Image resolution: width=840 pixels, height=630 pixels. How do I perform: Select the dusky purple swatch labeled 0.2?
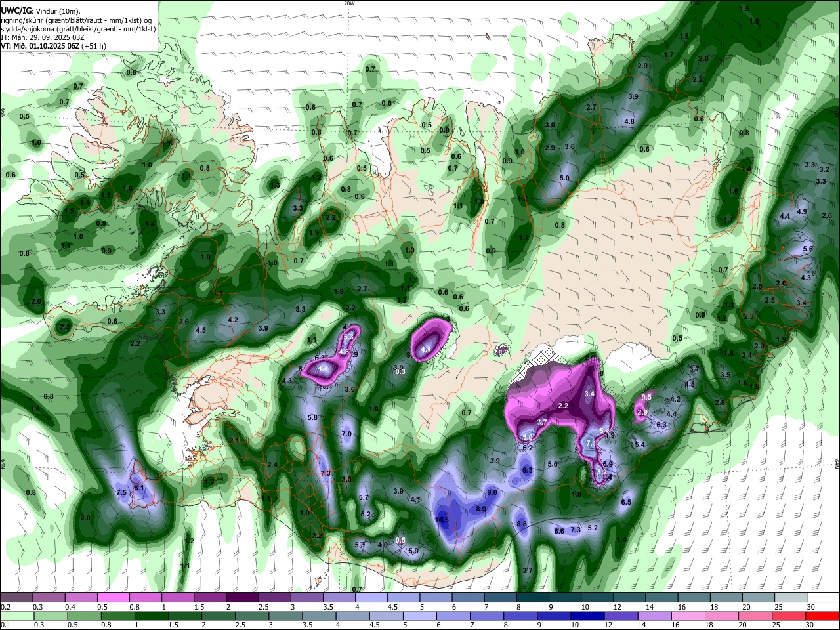[17, 597]
